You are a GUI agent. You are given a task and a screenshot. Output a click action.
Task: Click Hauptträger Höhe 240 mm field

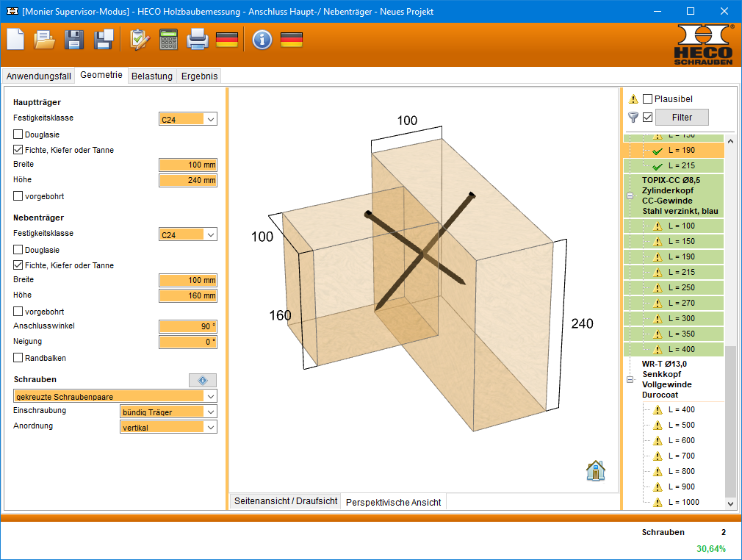pyautogui.click(x=188, y=180)
